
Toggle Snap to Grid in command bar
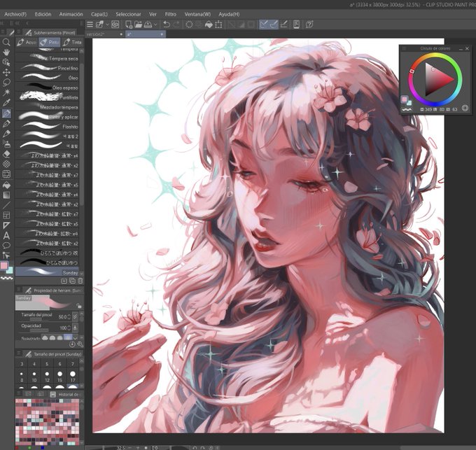pyautogui.click(x=283, y=24)
